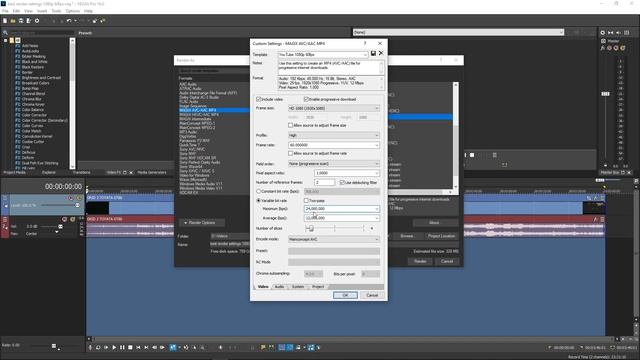This screenshot has width=640, height=360.
Task: Select MAGIX HEVC/AAC MP4 in Render As formats
Action: (199, 115)
